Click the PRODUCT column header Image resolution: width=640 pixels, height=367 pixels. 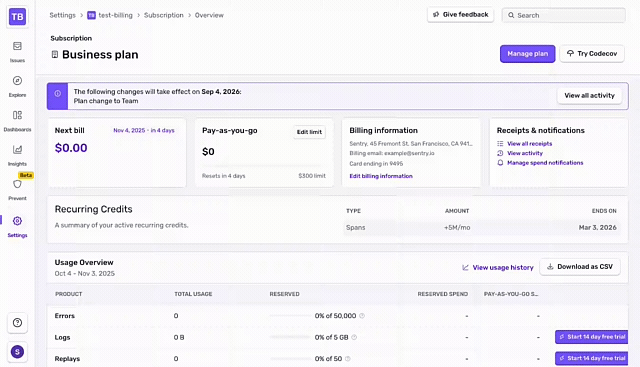pyautogui.click(x=69, y=294)
